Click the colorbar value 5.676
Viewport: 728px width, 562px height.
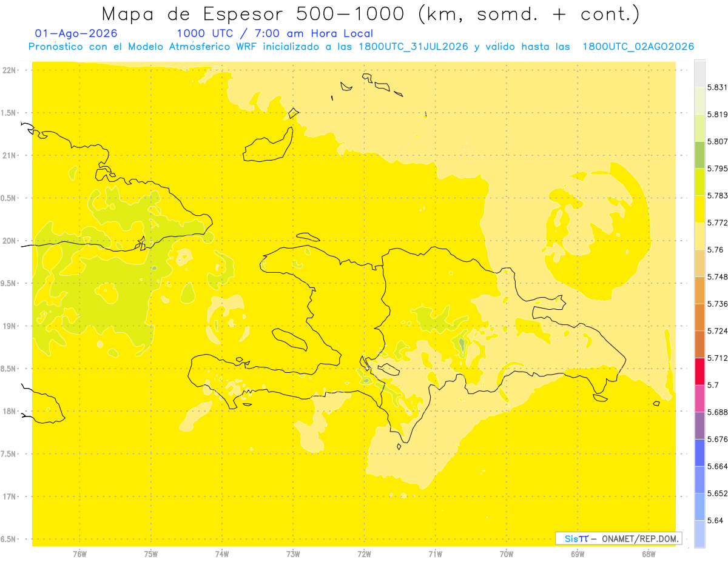[718, 439]
